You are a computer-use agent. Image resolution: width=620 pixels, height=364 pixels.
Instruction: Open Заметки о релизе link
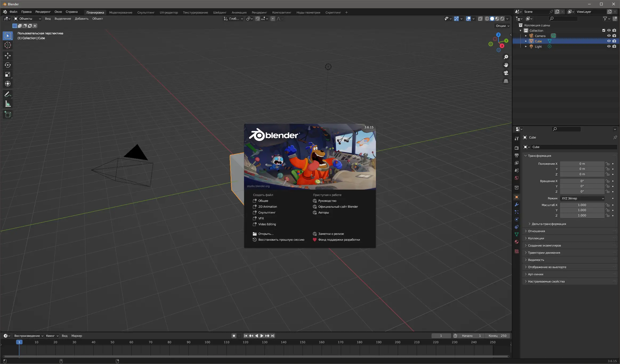point(331,234)
